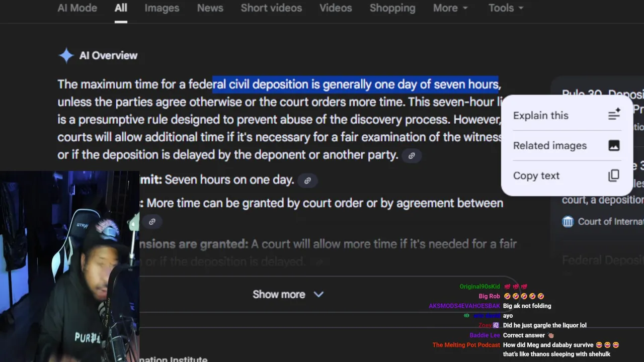Click the AI Overview sparkle icon
Image resolution: width=644 pixels, height=362 pixels.
click(x=66, y=55)
